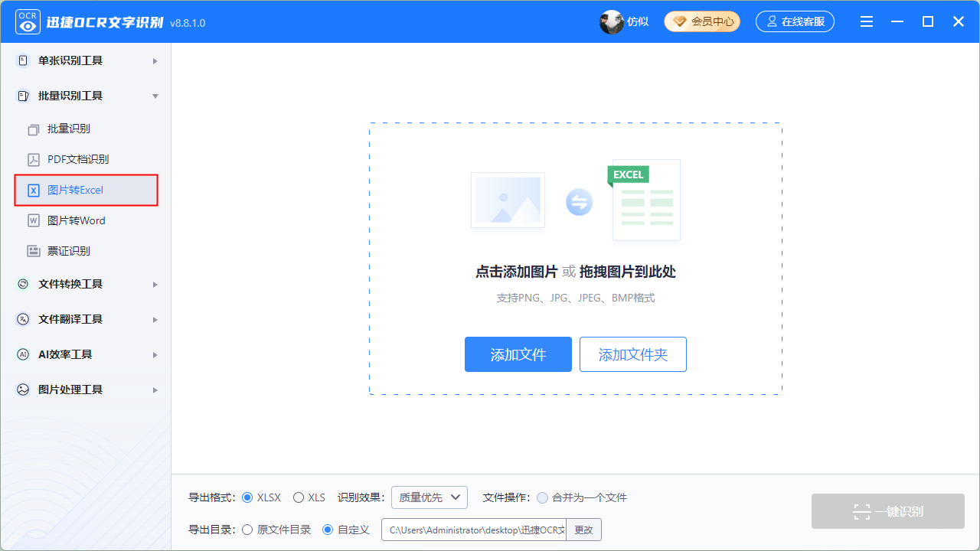
Task: Click the PDF文档识别 icon
Action: (x=34, y=160)
